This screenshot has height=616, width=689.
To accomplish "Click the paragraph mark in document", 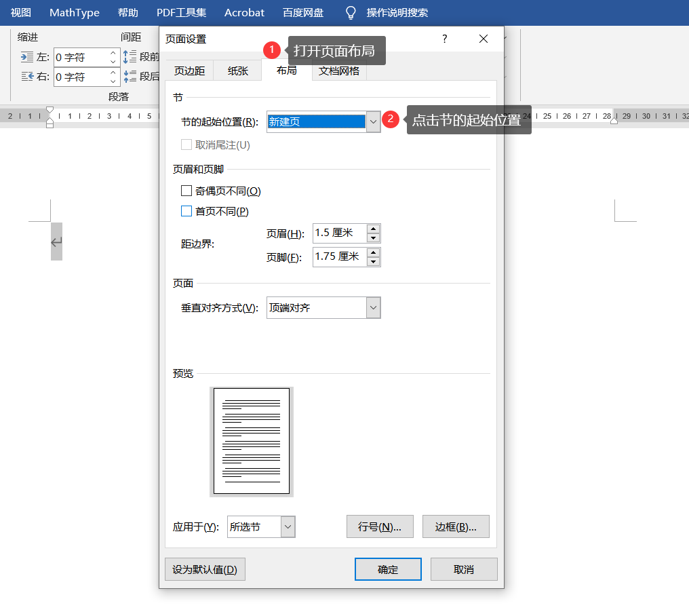I will 56,242.
